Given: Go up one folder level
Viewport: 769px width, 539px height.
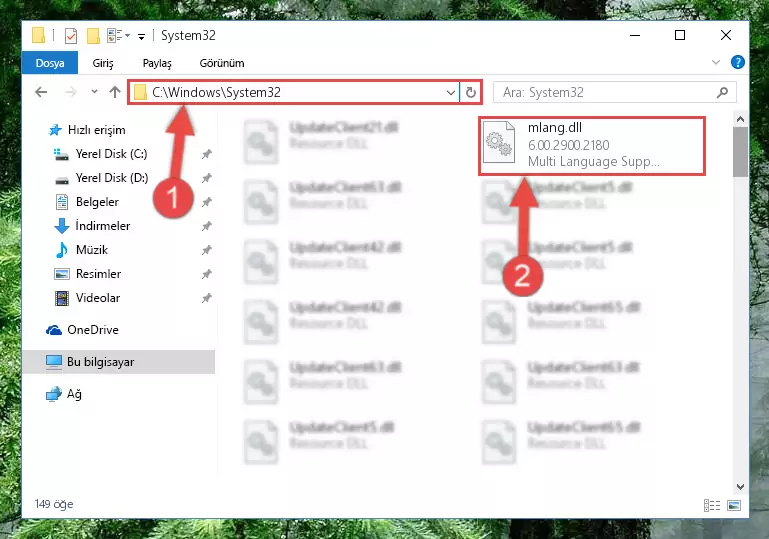Looking at the screenshot, I should (115, 92).
